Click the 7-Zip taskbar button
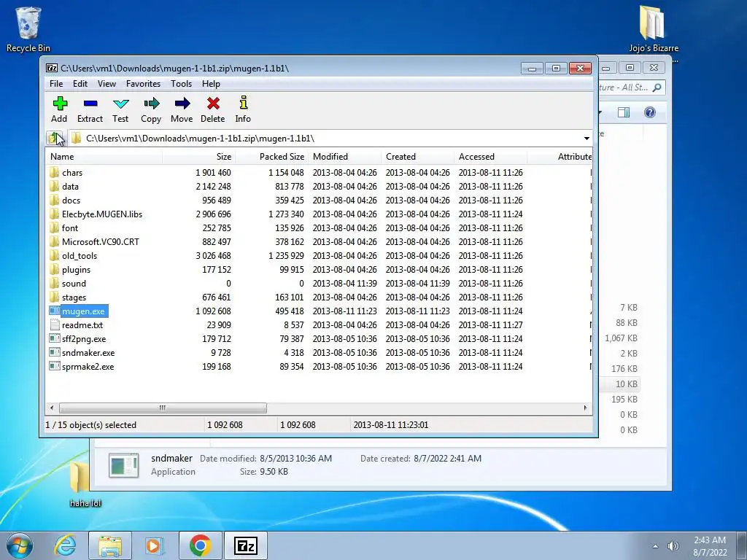This screenshot has width=747, height=560. tap(246, 545)
